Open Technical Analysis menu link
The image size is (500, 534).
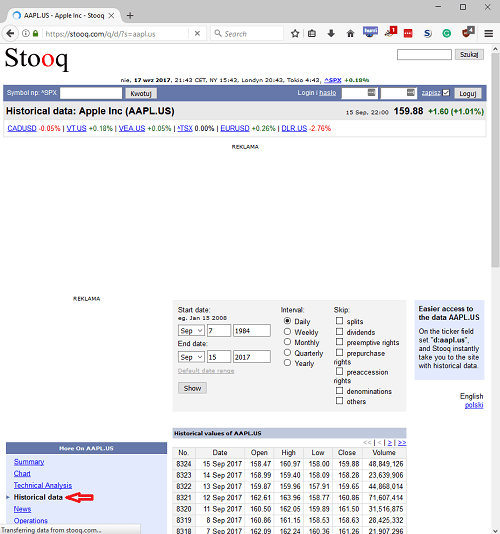coord(43,485)
